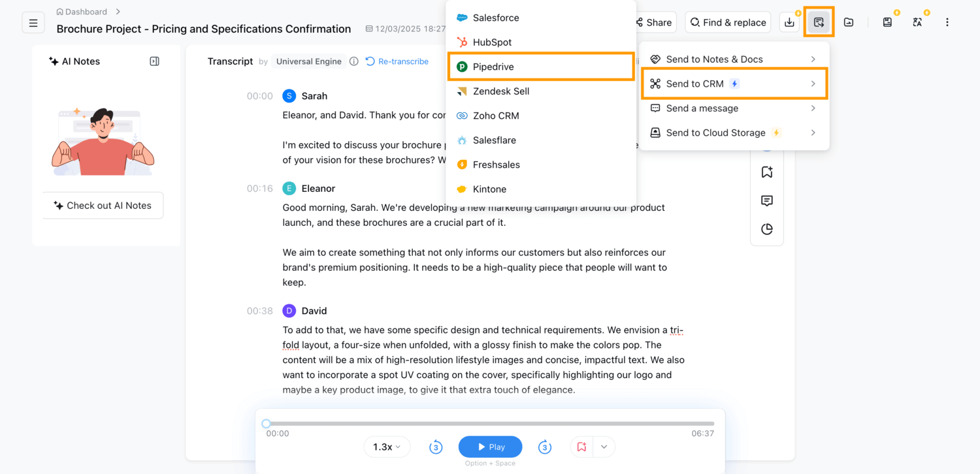Open the translation icon in the toolbar

(x=917, y=22)
